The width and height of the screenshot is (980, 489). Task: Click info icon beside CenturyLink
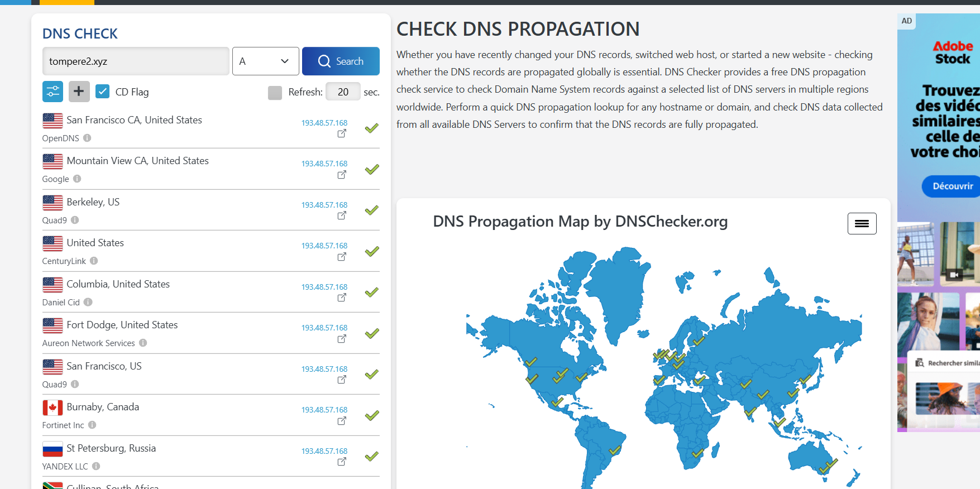94,261
